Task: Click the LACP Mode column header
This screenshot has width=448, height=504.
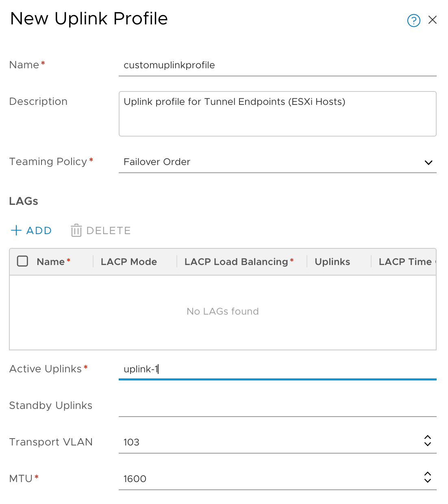Action: click(129, 262)
